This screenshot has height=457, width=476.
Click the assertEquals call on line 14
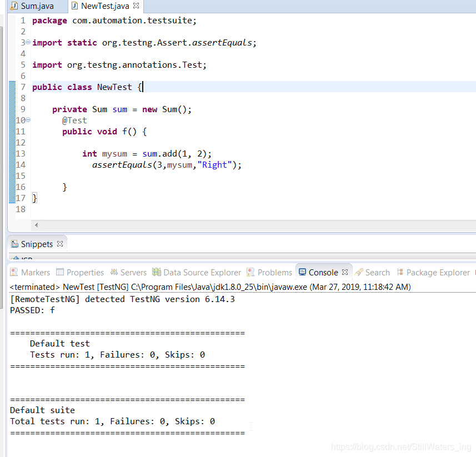pyautogui.click(x=167, y=165)
